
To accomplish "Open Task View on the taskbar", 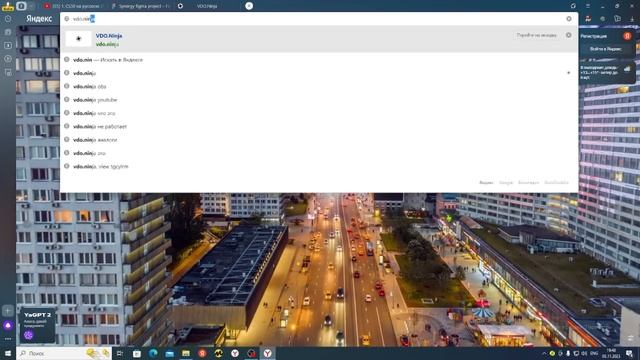I will (120, 353).
